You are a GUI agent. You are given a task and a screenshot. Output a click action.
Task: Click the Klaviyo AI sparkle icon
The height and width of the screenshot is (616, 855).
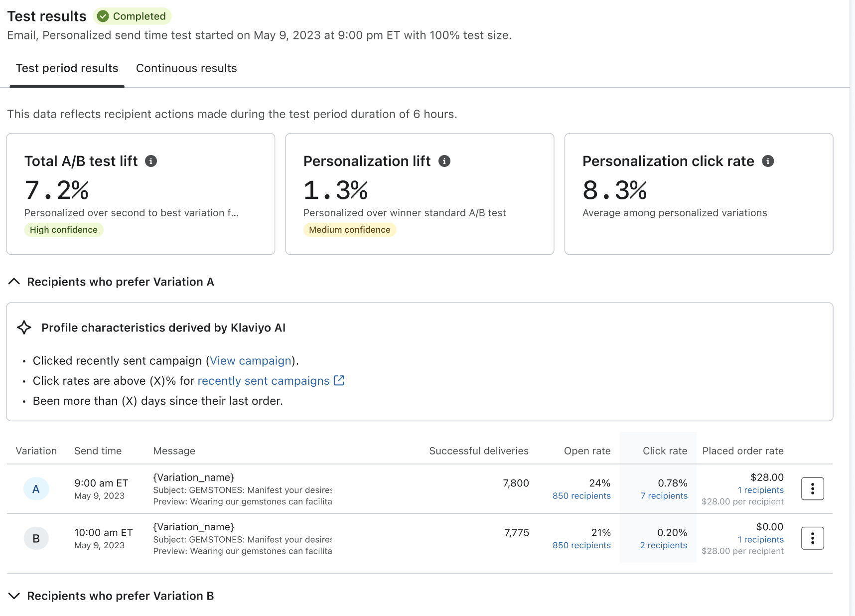pyautogui.click(x=24, y=327)
